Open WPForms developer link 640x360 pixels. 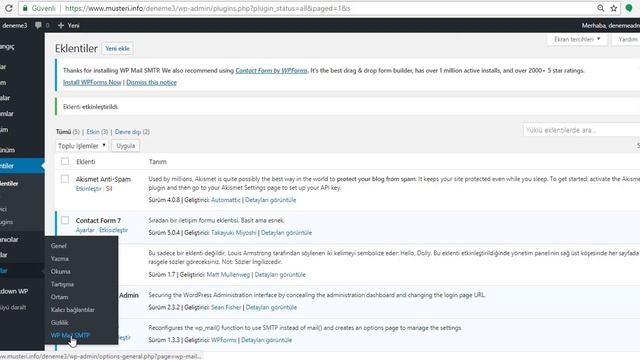point(224,340)
